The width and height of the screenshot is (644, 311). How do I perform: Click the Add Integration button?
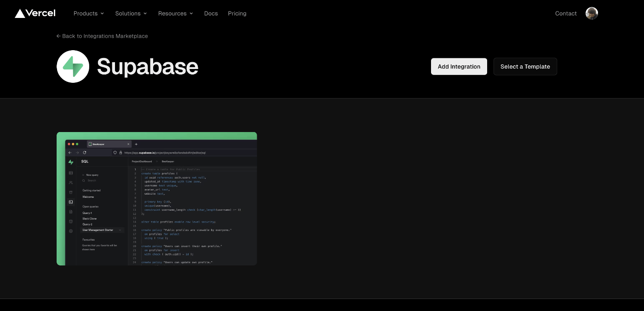(x=459, y=67)
